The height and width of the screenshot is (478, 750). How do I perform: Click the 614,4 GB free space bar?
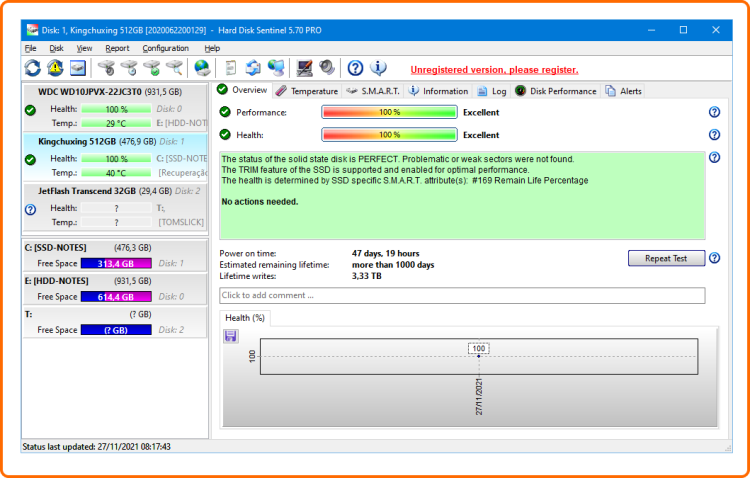pos(116,297)
